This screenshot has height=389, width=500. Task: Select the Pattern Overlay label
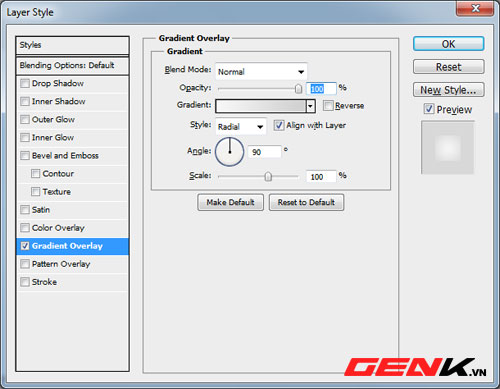61,264
